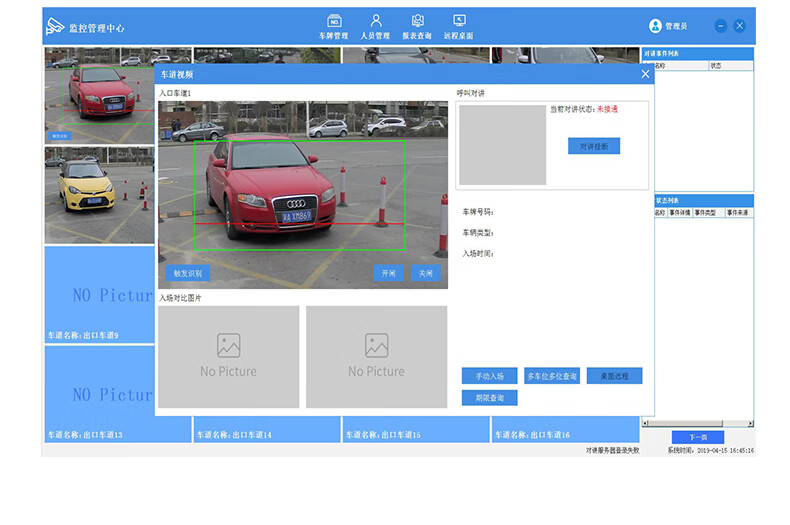Select the yellow car camera thumbnail
This screenshot has height=525, width=790.
(x=84, y=194)
